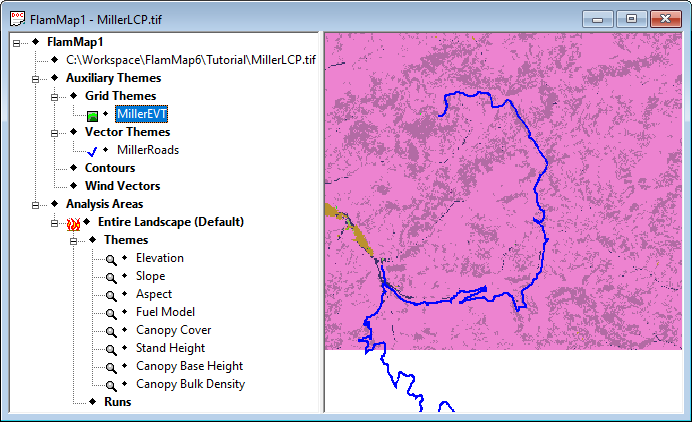This screenshot has height=422, width=692.
Task: Click the magnifier icon next to Canopy Base Height
Action: point(111,368)
